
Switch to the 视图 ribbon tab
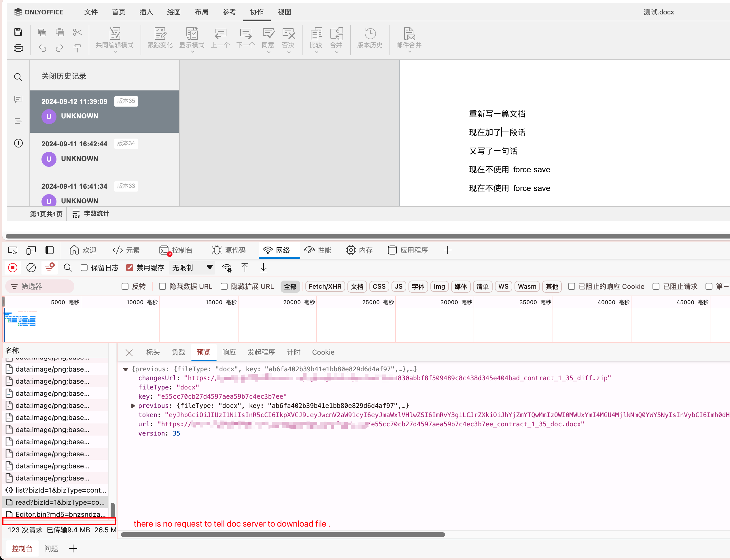click(x=284, y=12)
